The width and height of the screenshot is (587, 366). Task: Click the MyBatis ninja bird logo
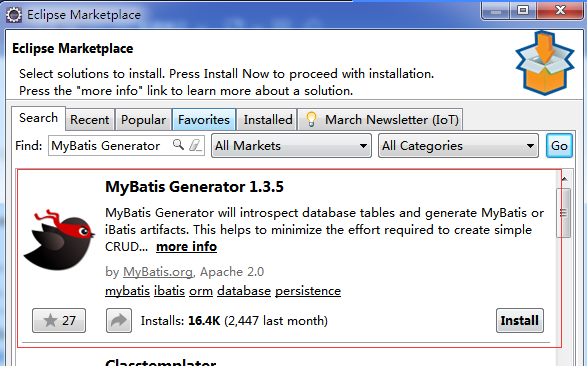(59, 240)
